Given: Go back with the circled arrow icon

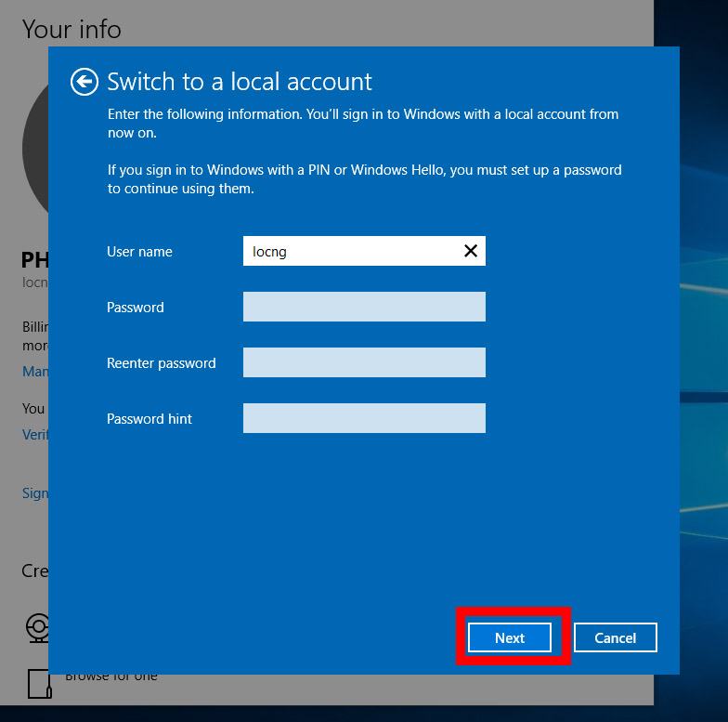Looking at the screenshot, I should click(84, 82).
